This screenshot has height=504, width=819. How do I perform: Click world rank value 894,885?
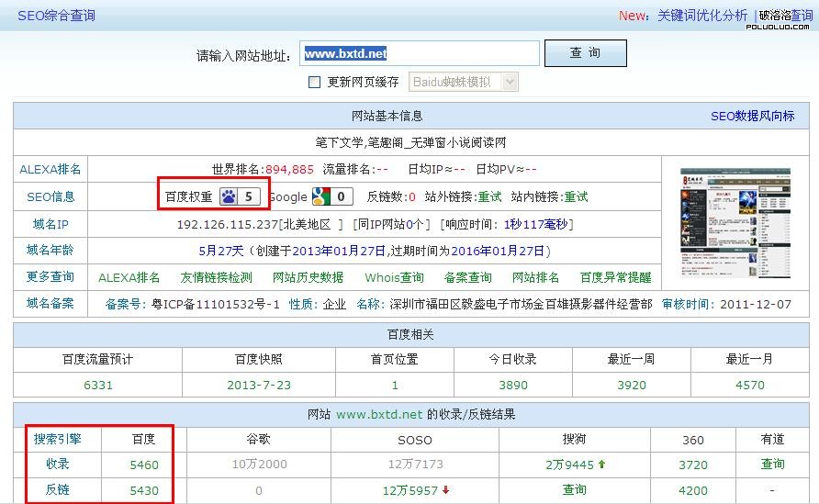point(289,169)
